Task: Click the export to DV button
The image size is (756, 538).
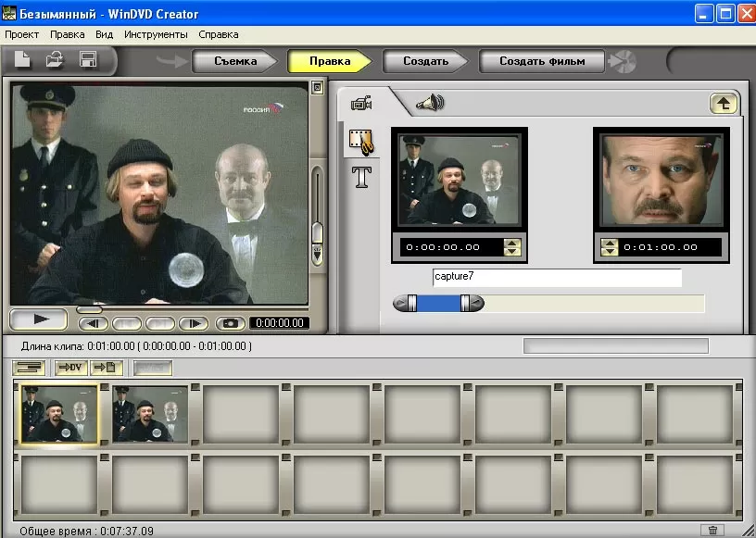Action: point(69,368)
